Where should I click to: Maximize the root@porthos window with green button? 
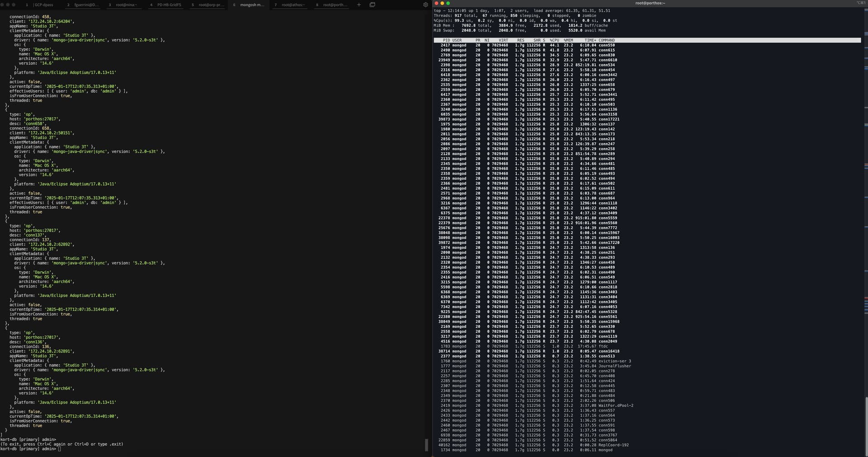coord(448,3)
